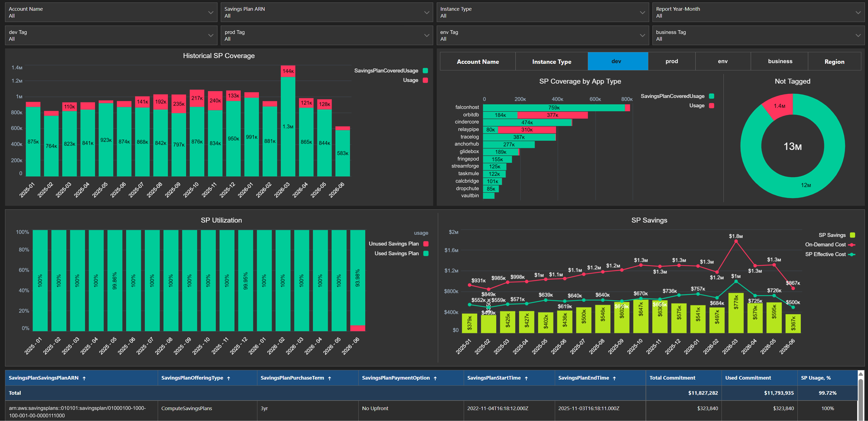Click the 12M slice of Not Tagged donut
This screenshot has height=421, width=868.
806,185
